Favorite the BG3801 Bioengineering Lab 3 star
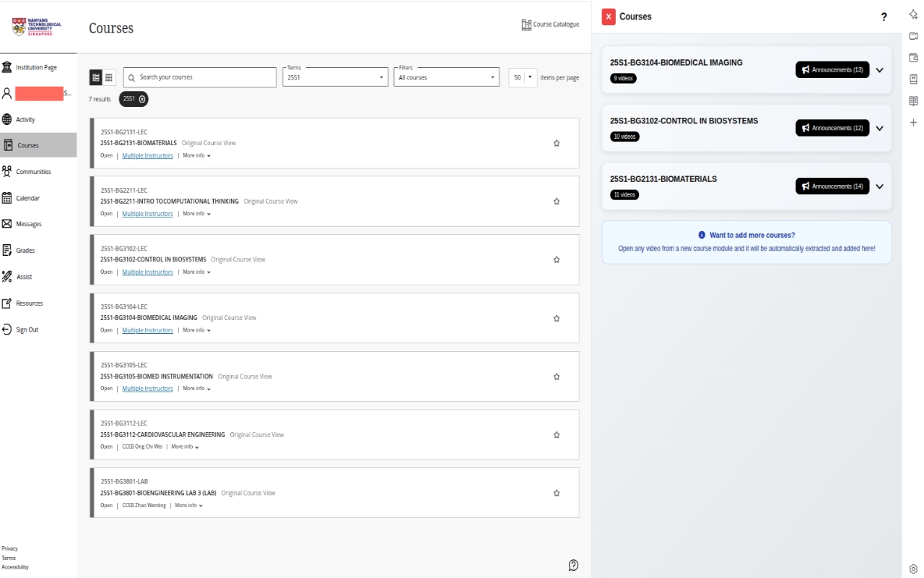The height and width of the screenshot is (578, 924). [x=557, y=493]
